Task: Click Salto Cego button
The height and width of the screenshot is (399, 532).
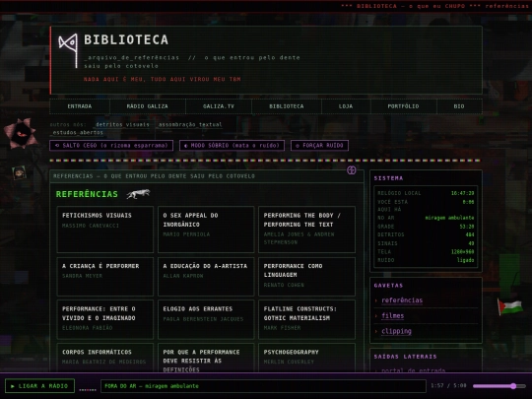Action: click(x=111, y=145)
